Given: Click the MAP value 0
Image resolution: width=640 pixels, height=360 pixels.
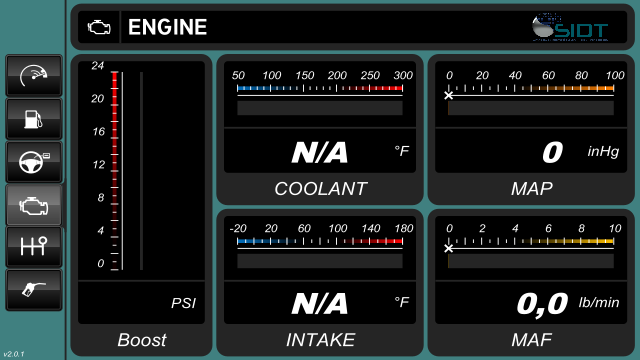Looking at the screenshot, I should coord(553,153).
